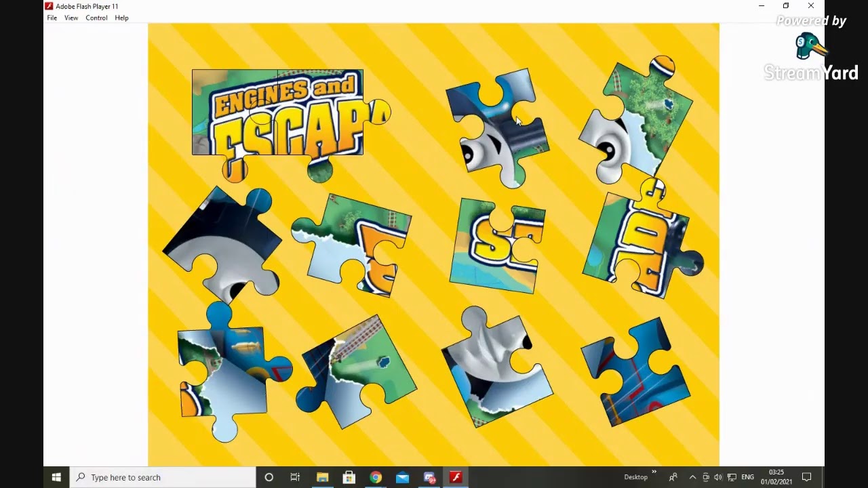Select the green piece with orange letter edge
The image size is (868, 488).
pyautogui.click(x=353, y=244)
